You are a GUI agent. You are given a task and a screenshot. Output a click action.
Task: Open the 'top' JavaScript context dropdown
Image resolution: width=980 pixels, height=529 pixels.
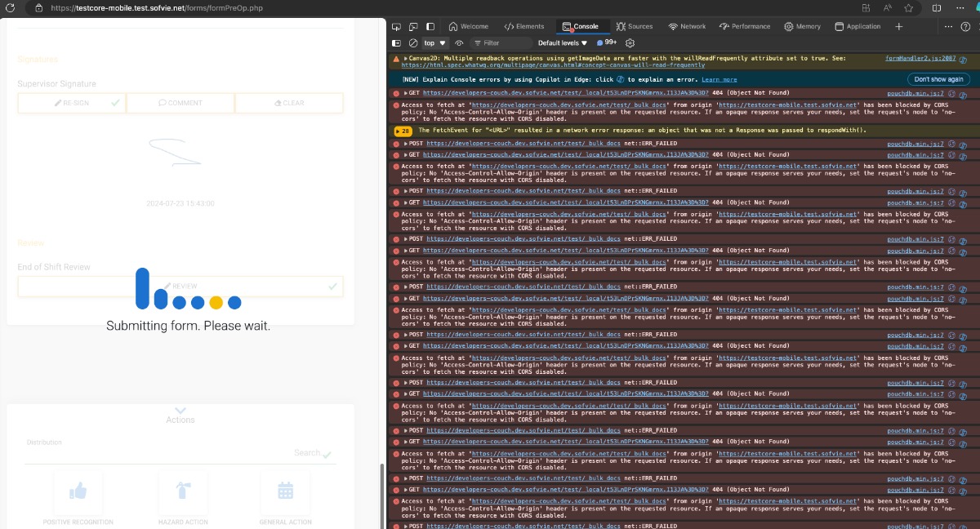point(435,42)
